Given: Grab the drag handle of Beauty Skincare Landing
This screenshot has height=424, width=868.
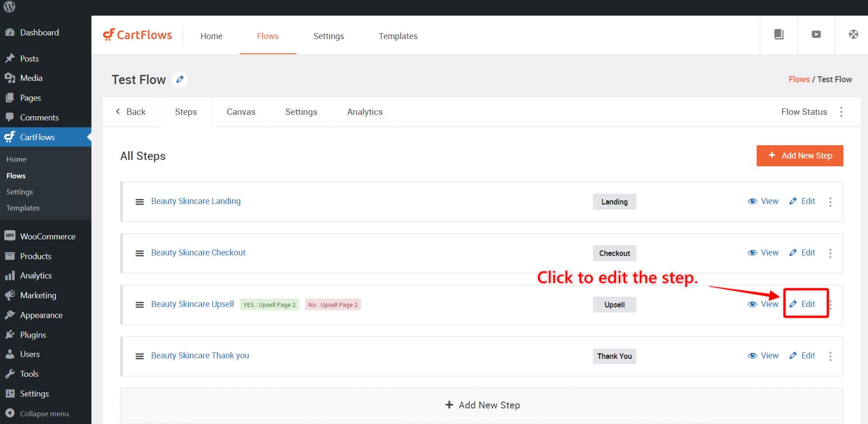Looking at the screenshot, I should [140, 202].
